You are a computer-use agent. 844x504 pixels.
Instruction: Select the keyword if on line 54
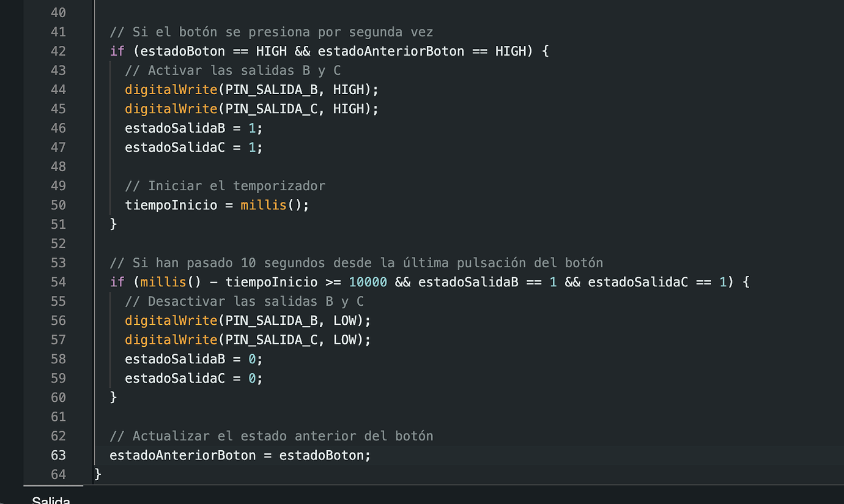coord(116,282)
